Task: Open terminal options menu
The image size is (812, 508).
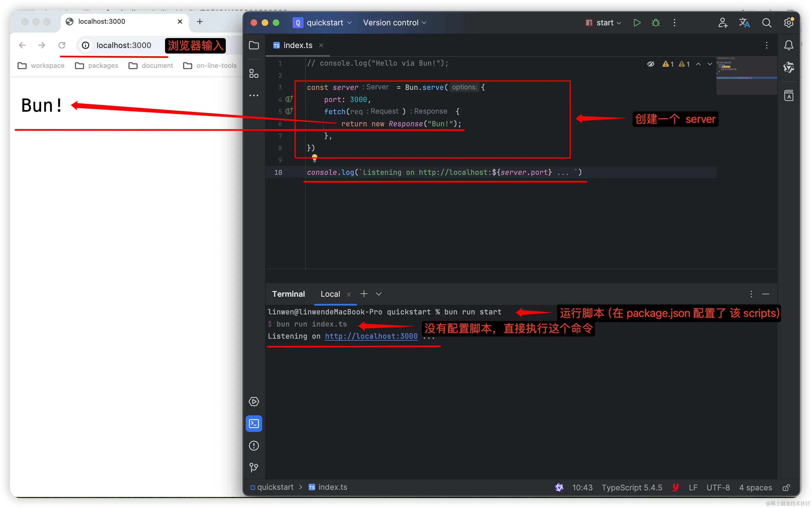Action: 751,294
